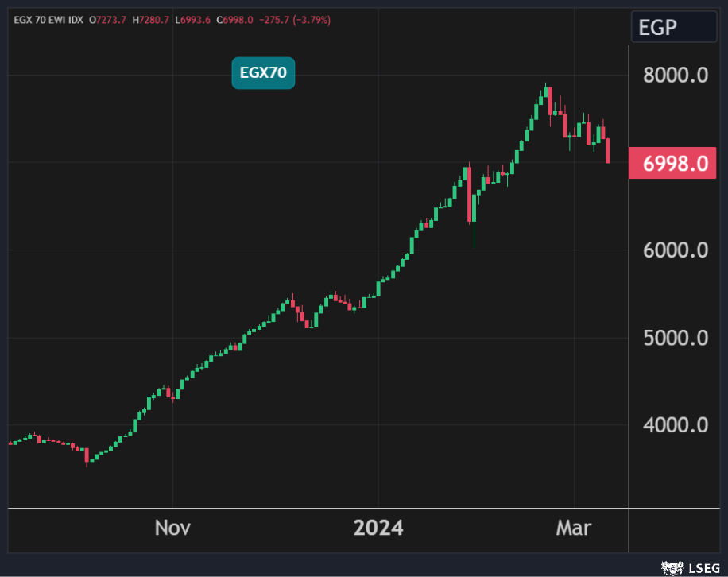Click the EGX 70 EWI IDX symbol title

pyautogui.click(x=48, y=19)
